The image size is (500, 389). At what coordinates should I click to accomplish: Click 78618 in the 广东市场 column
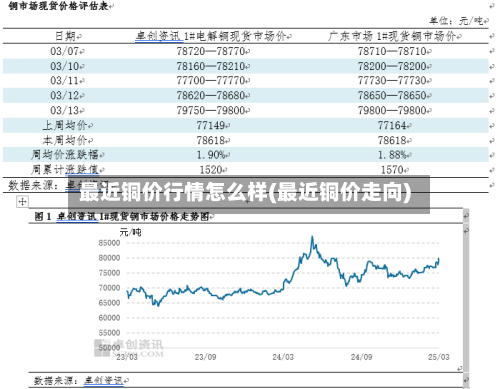coord(392,140)
